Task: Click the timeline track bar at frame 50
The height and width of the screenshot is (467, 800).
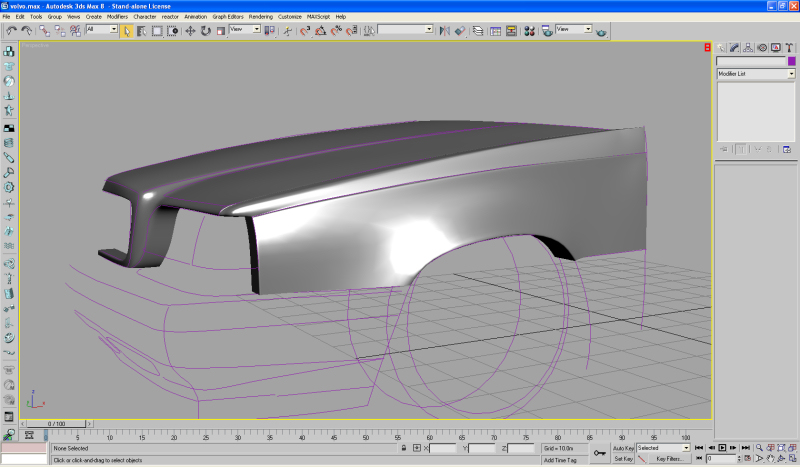Action: click(x=366, y=435)
